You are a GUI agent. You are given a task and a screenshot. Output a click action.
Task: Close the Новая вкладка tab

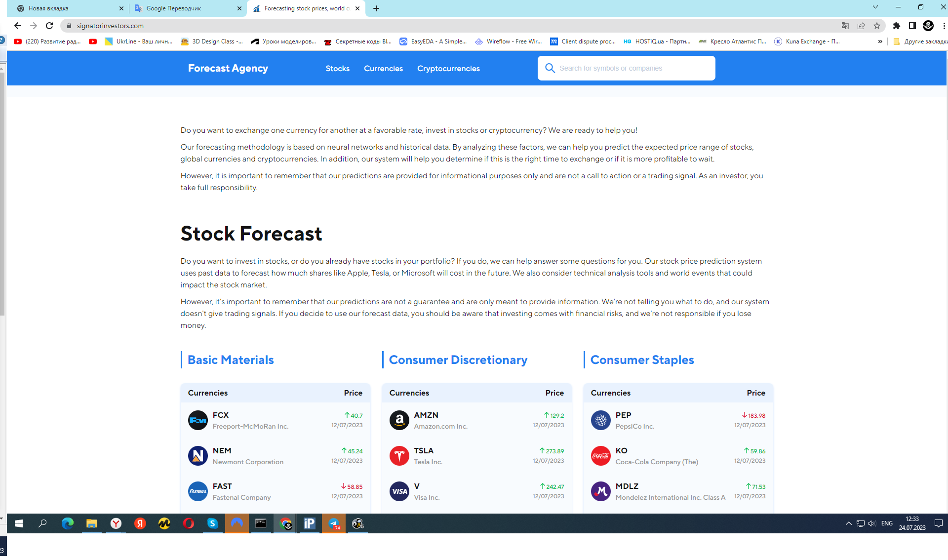click(121, 8)
